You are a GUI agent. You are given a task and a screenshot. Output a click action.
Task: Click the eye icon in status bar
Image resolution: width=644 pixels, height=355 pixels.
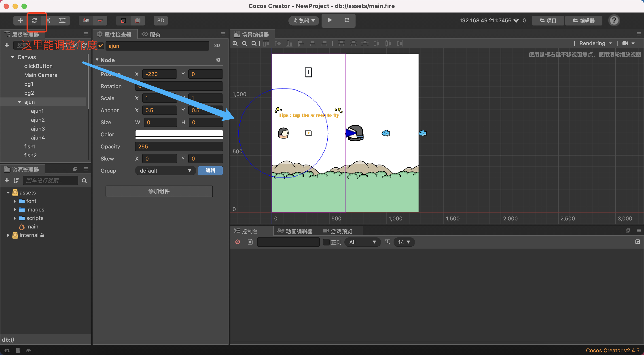coord(28,351)
